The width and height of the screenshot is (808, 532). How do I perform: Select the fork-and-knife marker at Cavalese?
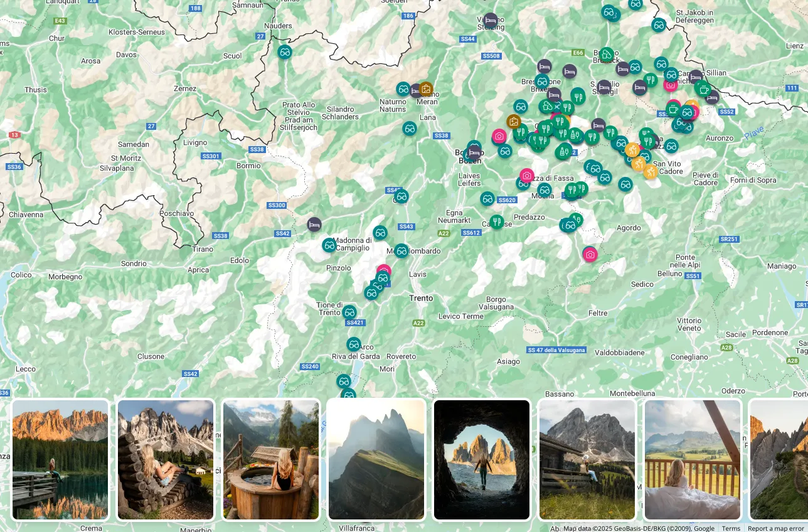tap(497, 221)
